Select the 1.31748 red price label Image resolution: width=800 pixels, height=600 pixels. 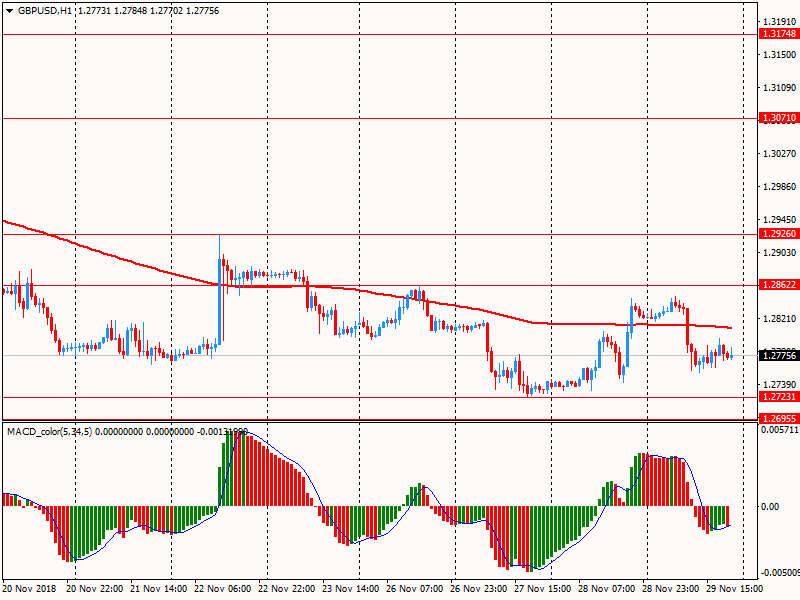(778, 34)
